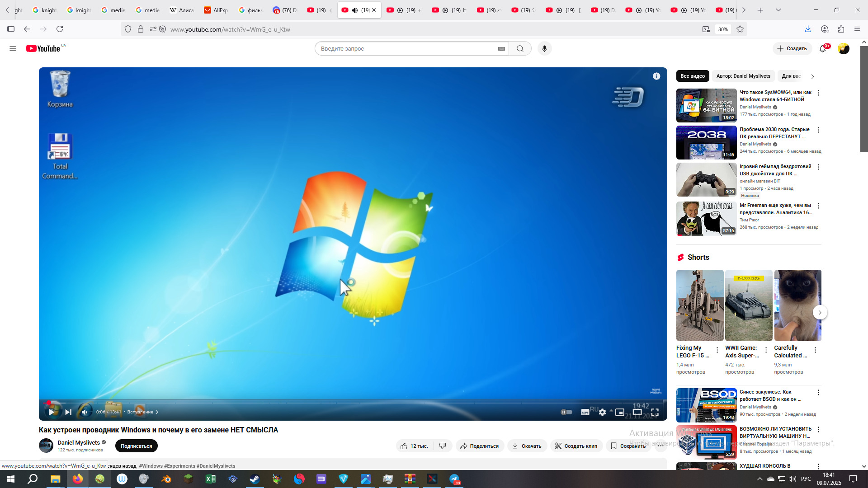Expand the Вступление chapter list
The height and width of the screenshot is (488, 868).
142,412
